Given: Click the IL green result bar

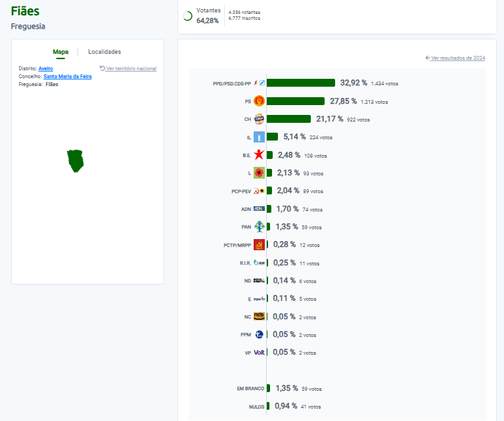Looking at the screenshot, I should [x=272, y=137].
